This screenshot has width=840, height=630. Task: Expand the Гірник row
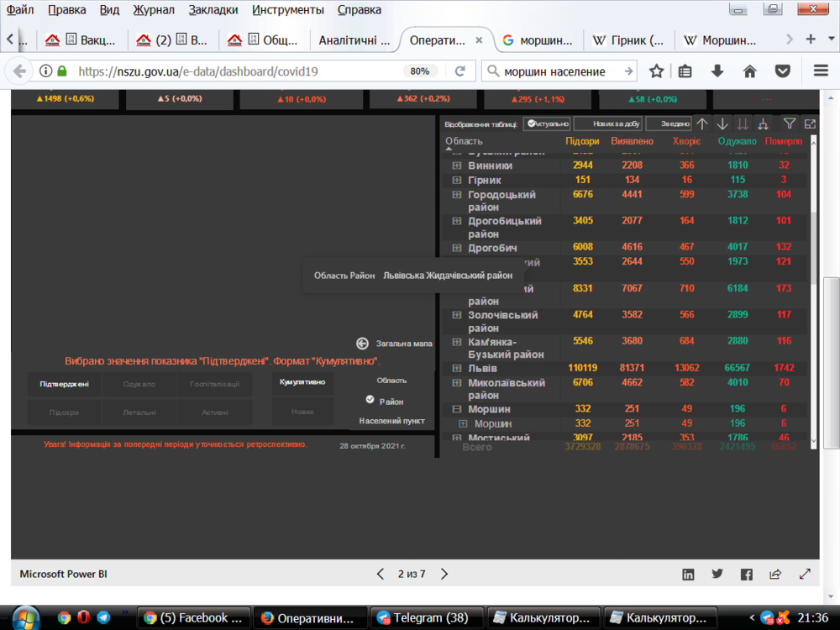[457, 180]
